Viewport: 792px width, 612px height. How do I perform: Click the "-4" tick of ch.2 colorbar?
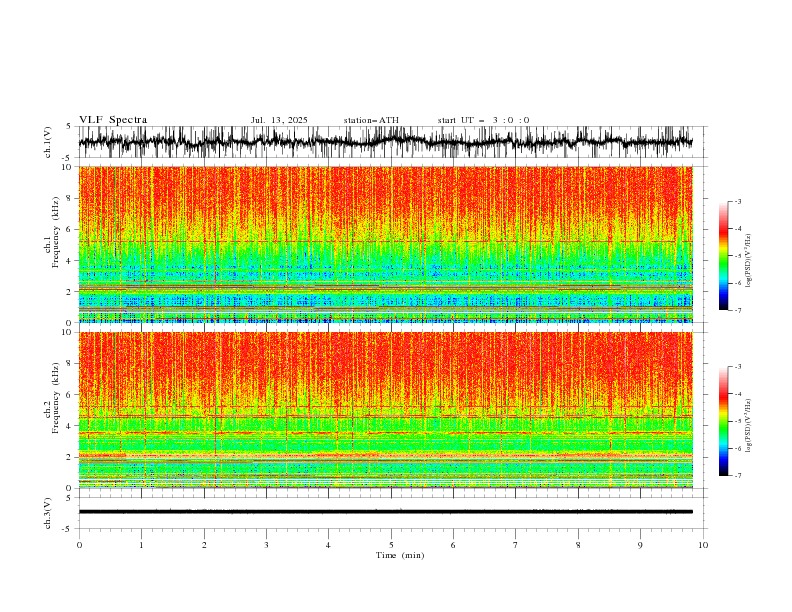pos(738,394)
